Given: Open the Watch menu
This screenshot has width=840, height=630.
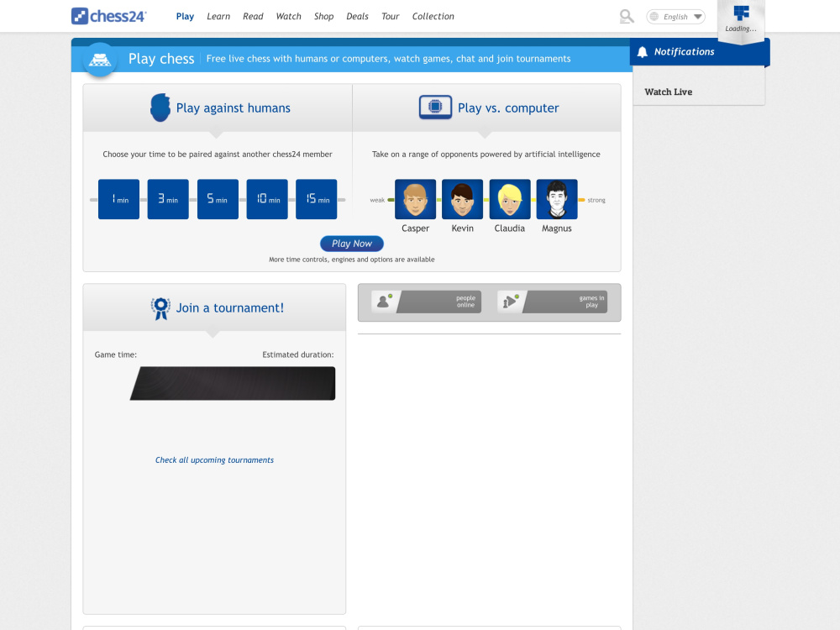Looking at the screenshot, I should (x=289, y=17).
